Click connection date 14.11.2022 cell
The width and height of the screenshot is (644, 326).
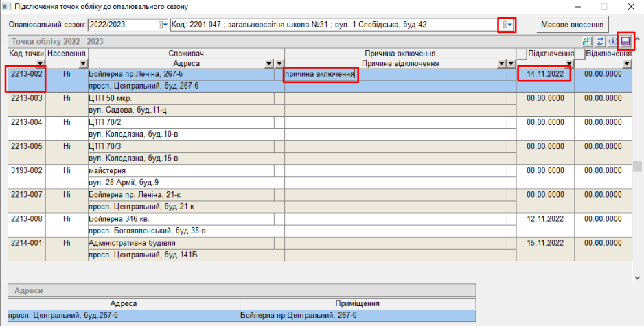tap(544, 74)
